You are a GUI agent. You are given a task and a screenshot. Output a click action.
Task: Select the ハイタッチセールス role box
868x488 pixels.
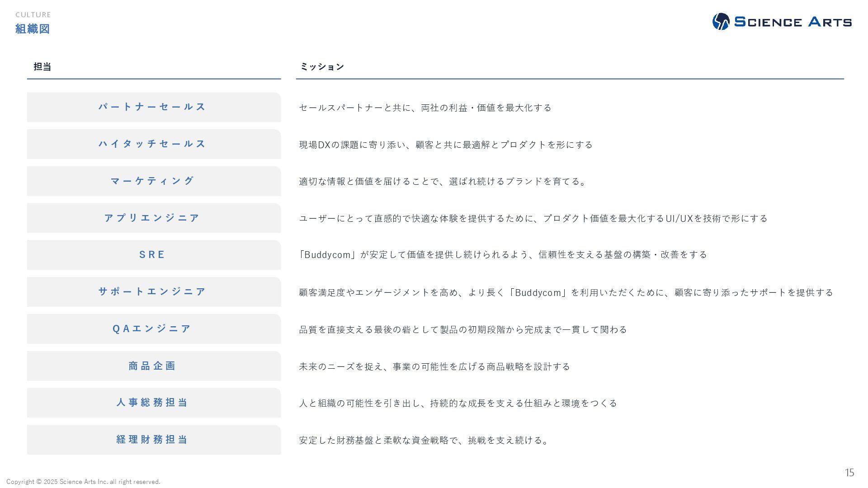[154, 144]
